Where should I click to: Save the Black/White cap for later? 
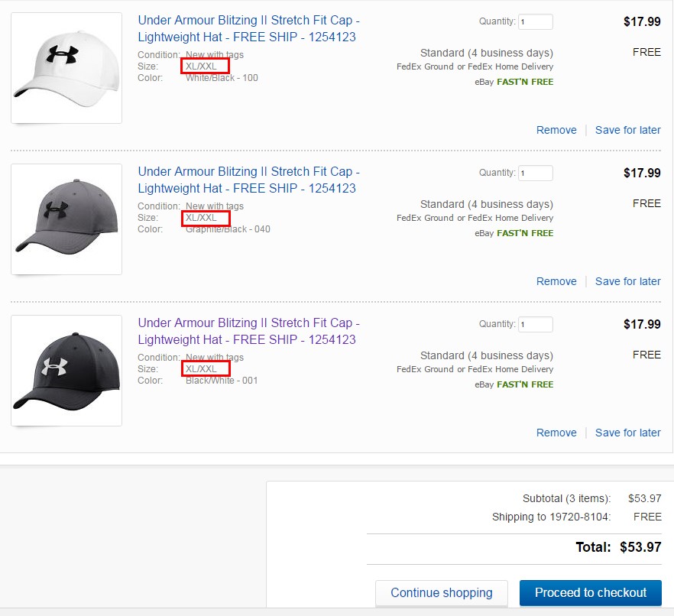pyautogui.click(x=627, y=433)
